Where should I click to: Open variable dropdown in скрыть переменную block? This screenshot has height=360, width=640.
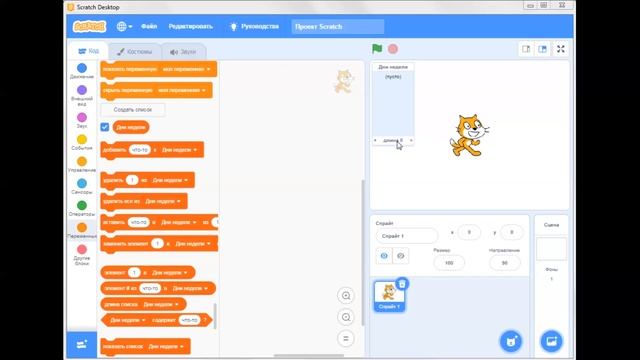tap(182, 90)
